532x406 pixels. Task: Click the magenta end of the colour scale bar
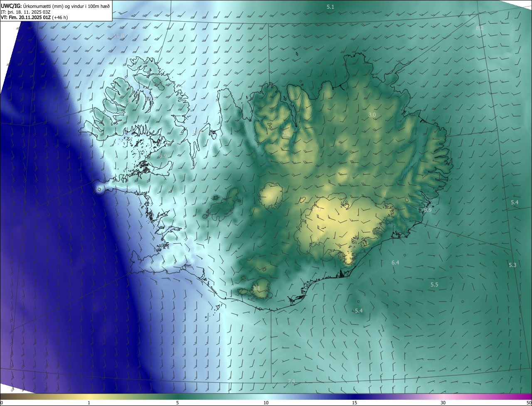[x=528, y=396]
